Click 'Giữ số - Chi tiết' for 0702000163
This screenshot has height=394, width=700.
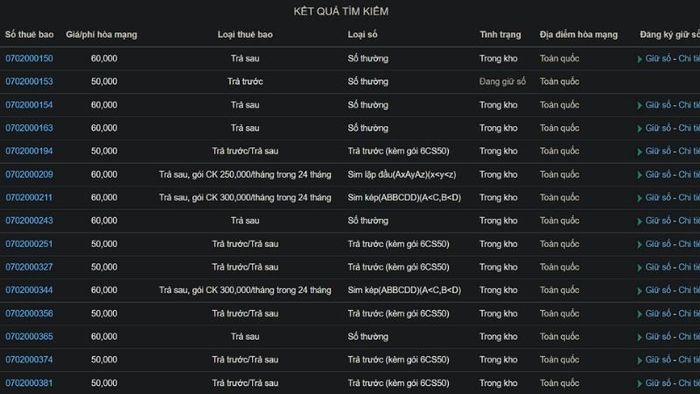[x=672, y=128]
